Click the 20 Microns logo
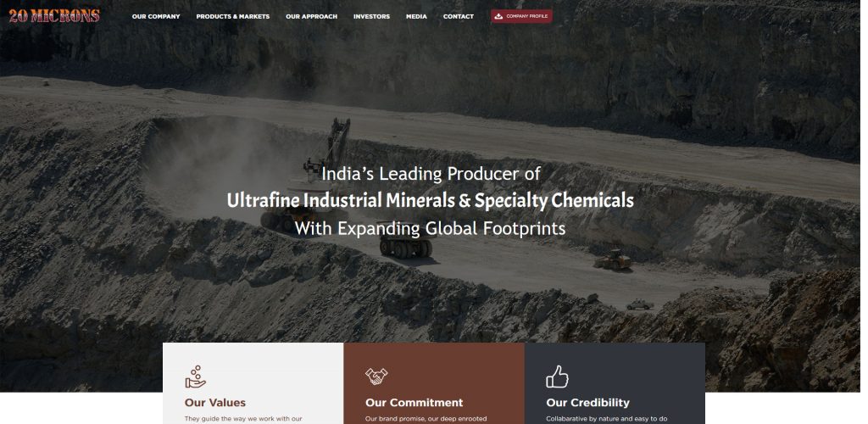 tap(54, 16)
